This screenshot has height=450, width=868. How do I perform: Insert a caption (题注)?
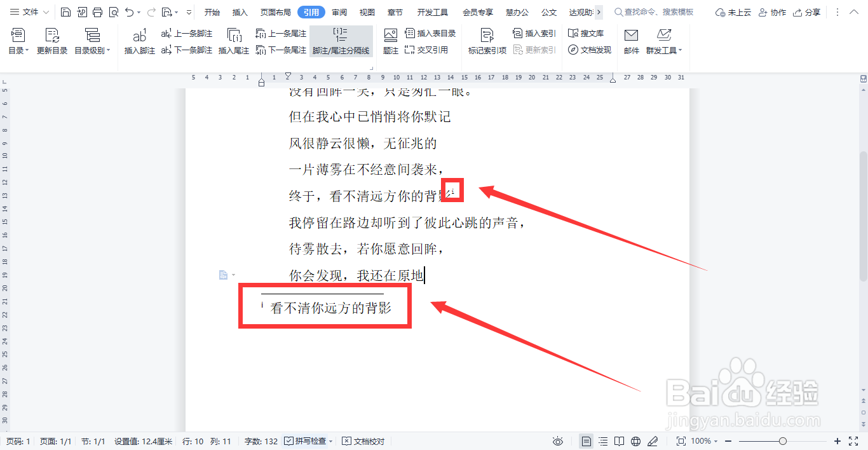(391, 41)
